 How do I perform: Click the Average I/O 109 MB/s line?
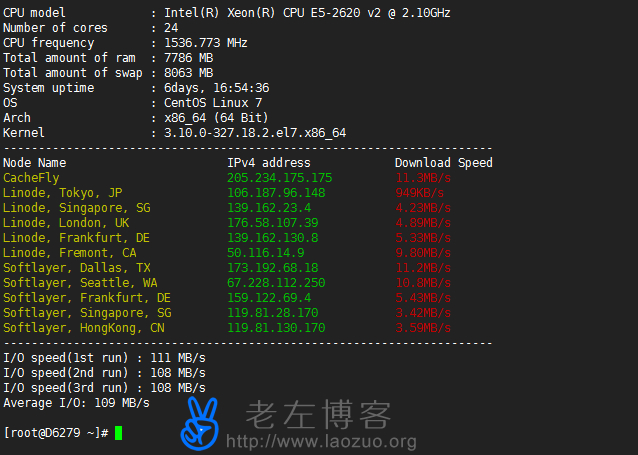(77, 403)
